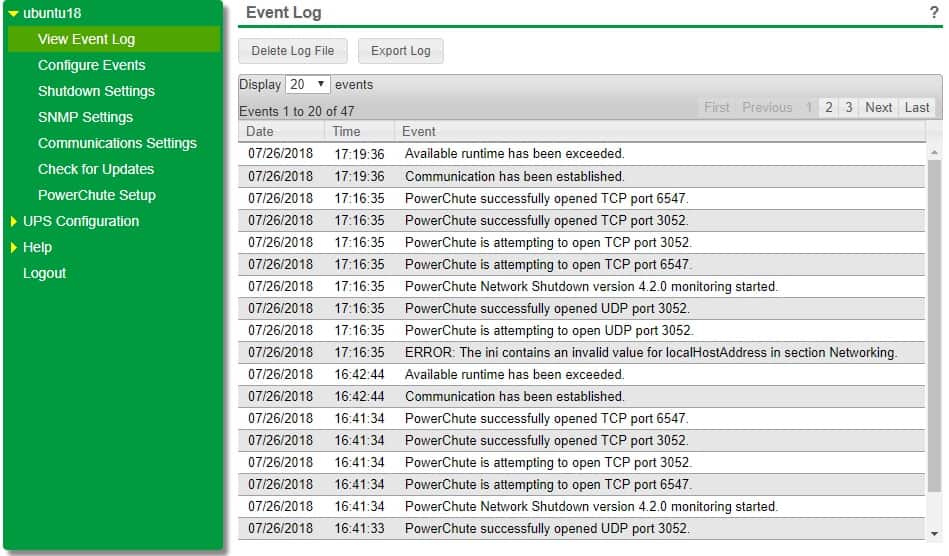Click the Logout link
Viewport: 949px width, 556px height.
click(x=44, y=273)
